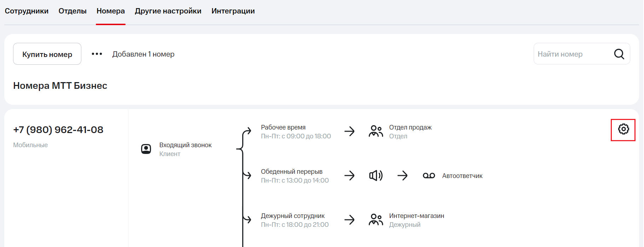Click the Отдел продаж group icon
Screen dimensions: 644x247
pos(376,131)
